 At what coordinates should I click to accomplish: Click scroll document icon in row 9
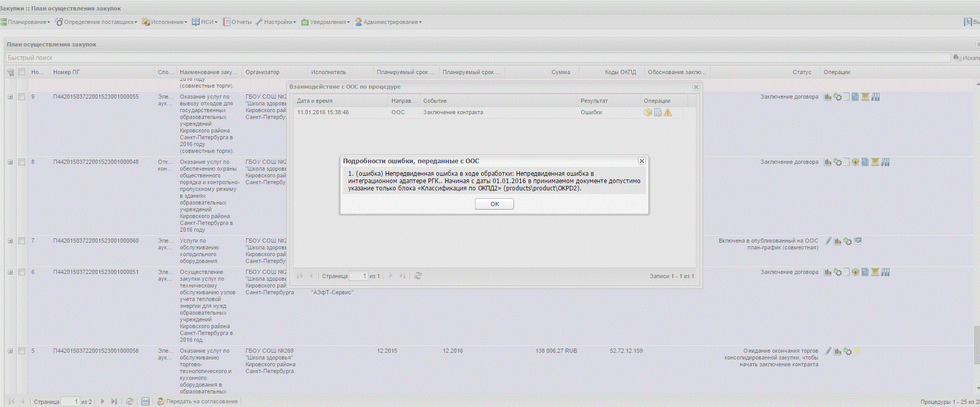click(865, 97)
